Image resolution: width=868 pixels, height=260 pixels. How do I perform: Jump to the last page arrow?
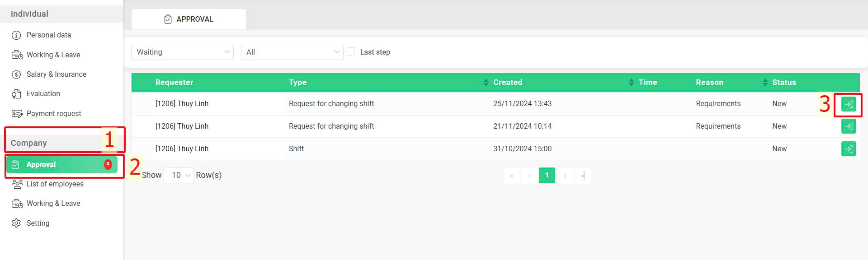[583, 175]
